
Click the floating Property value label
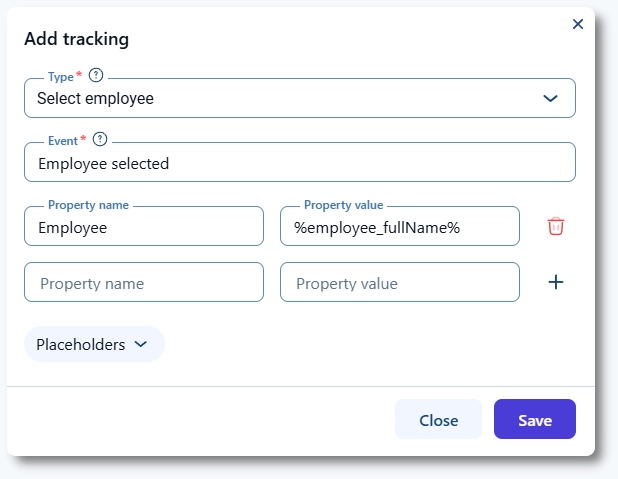343,205
